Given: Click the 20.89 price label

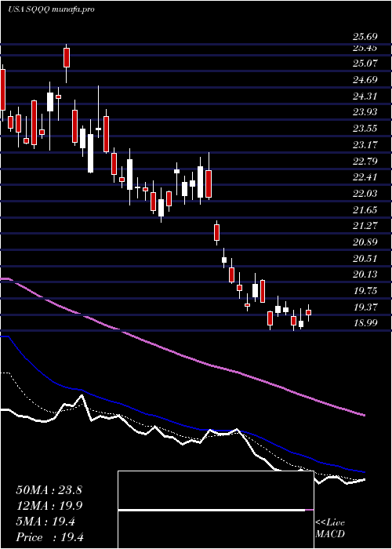Looking at the screenshot, I should pos(365,242).
